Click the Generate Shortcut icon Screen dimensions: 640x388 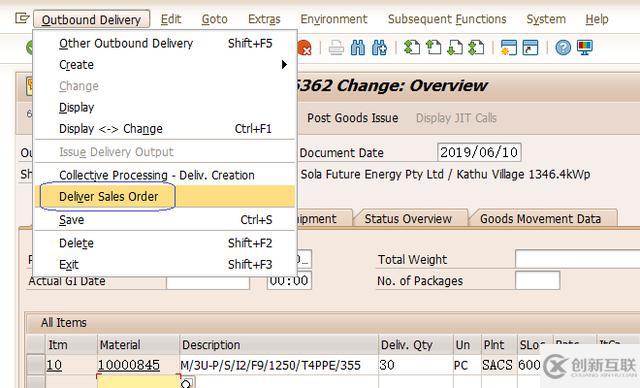(530, 48)
